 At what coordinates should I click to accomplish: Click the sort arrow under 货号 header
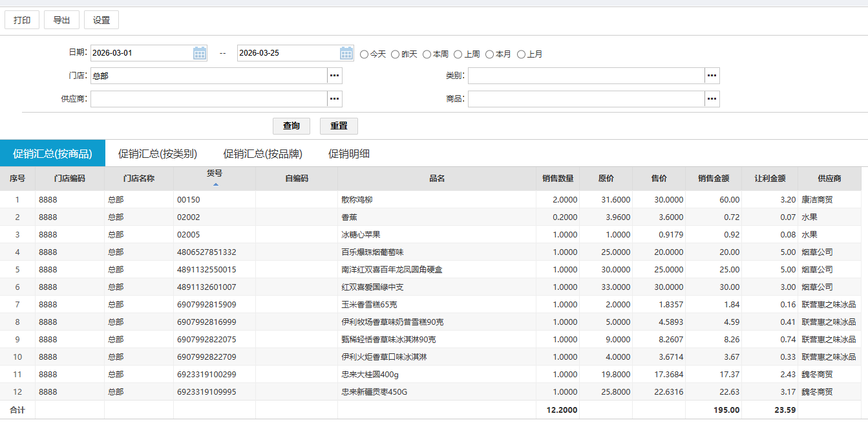[215, 184]
